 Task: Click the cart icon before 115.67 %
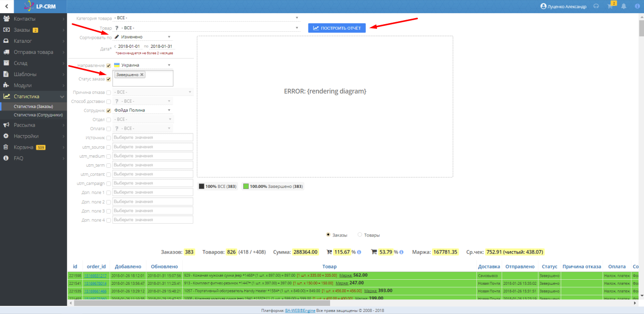(x=330, y=252)
